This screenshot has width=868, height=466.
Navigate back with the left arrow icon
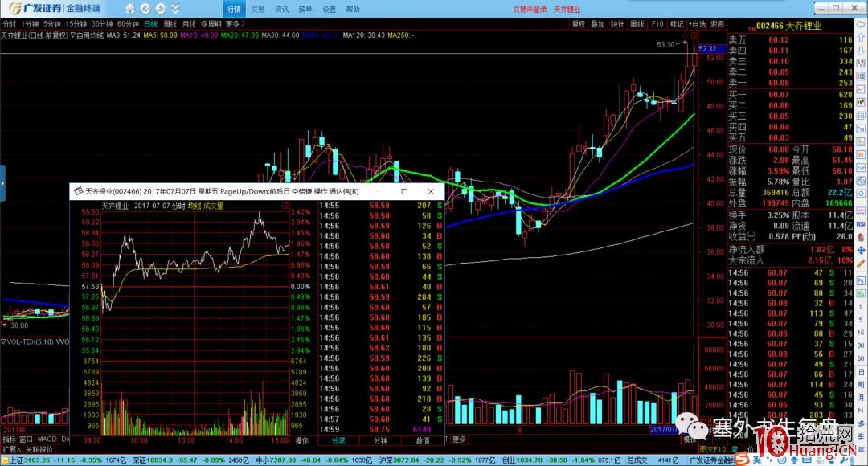pyautogui.click(x=145, y=9)
